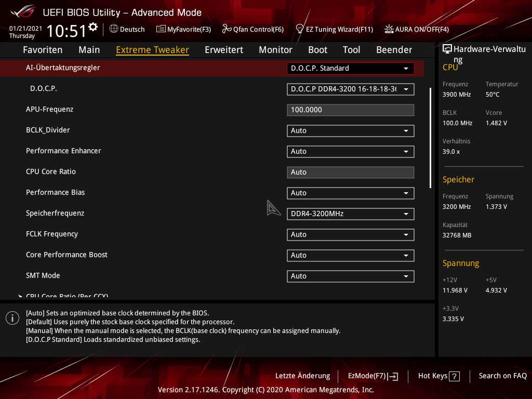Viewport: 532px width, 399px height.
Task: Click CPU temperature value 50°C
Action: tap(493, 95)
